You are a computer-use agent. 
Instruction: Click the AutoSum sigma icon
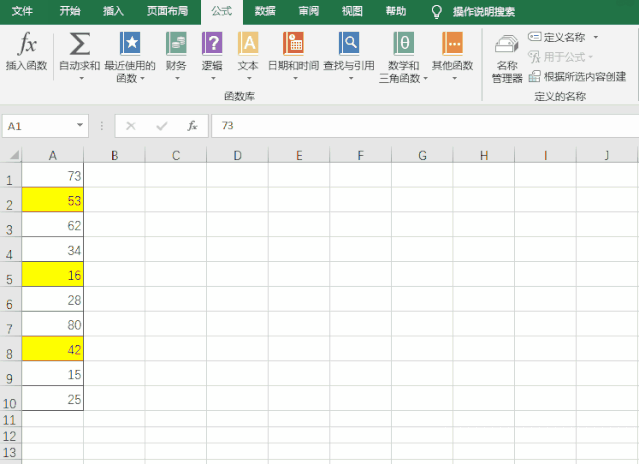click(80, 44)
